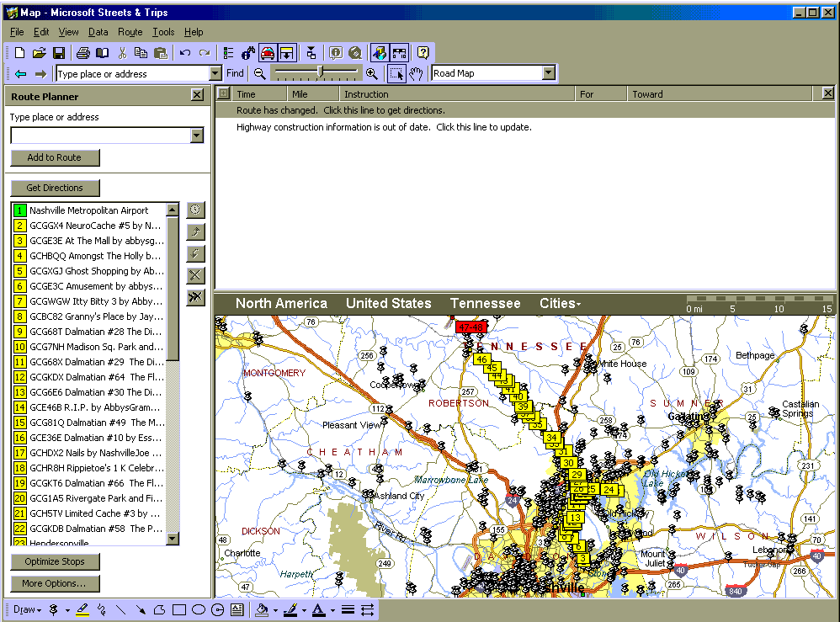
Task: Close the Route Planner pane
Action: (197, 95)
